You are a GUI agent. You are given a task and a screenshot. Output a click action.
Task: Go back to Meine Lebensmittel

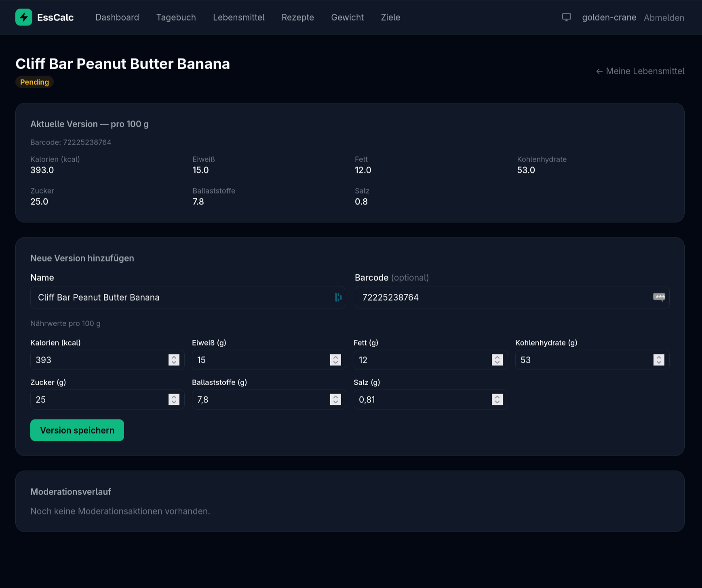click(x=640, y=71)
